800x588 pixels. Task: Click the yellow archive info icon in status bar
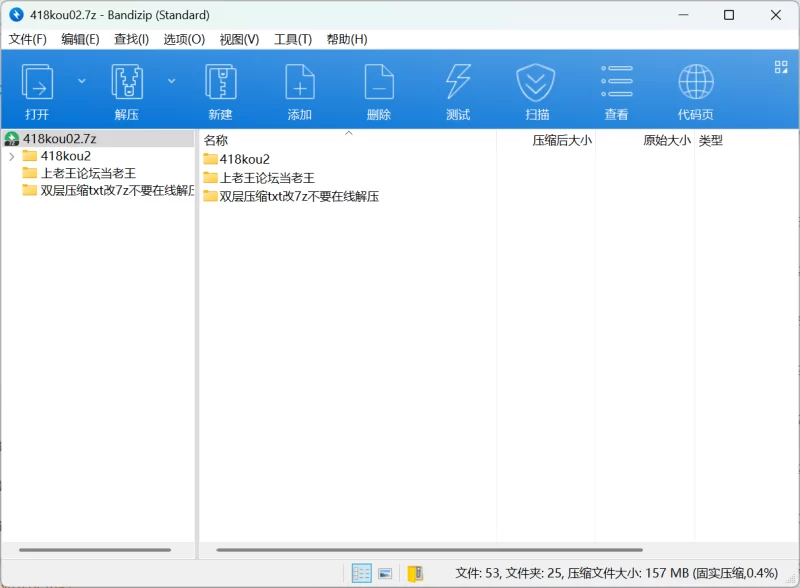tap(415, 573)
